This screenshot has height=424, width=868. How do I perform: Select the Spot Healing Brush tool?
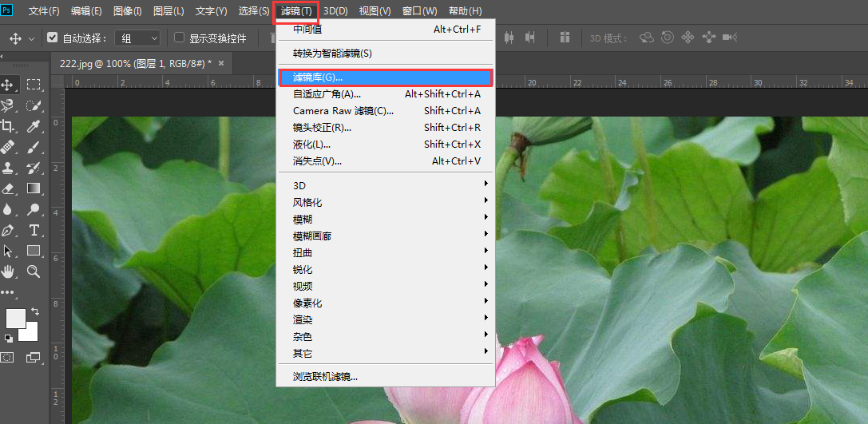pyautogui.click(x=8, y=147)
